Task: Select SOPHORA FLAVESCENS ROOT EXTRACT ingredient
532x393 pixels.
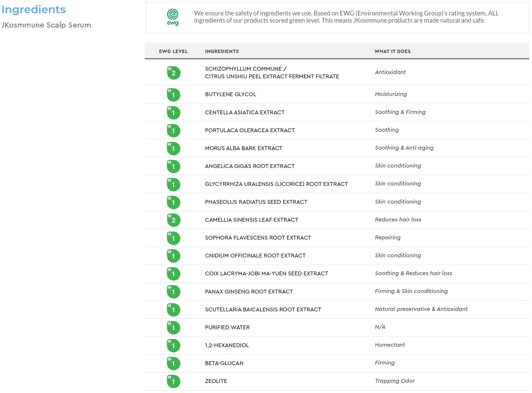Action: click(258, 238)
